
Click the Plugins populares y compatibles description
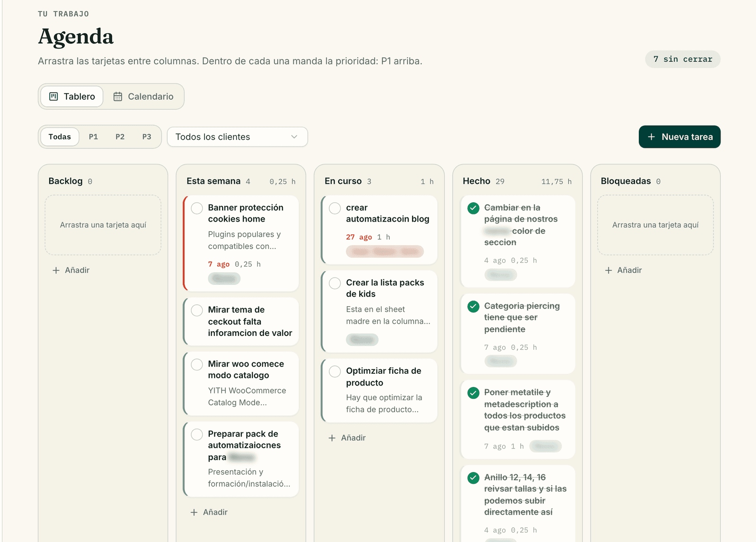pos(244,240)
